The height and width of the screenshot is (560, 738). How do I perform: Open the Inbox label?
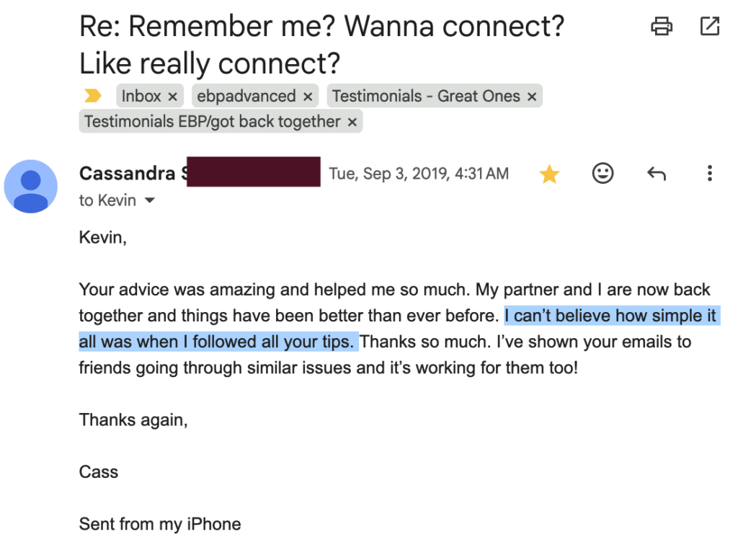141,96
